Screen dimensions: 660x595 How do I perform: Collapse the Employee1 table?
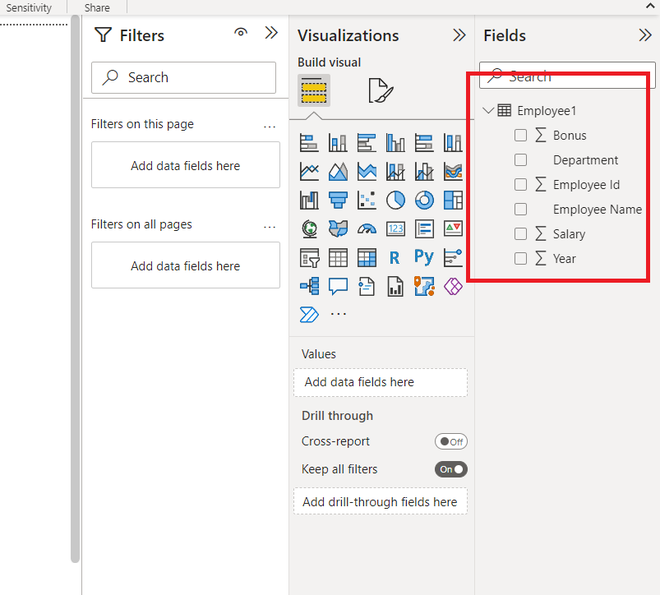pos(488,111)
